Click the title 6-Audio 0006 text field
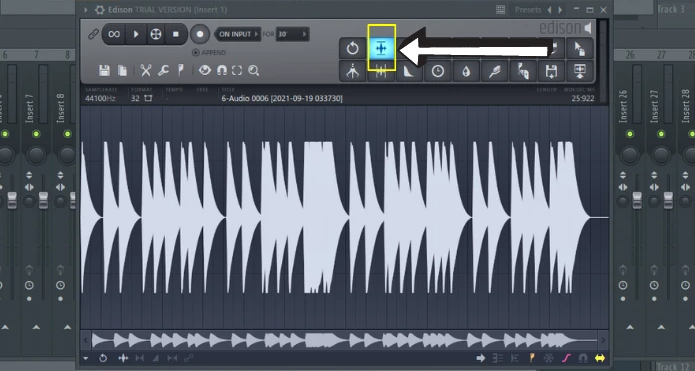Viewport: 695px width, 371px height. tap(282, 98)
